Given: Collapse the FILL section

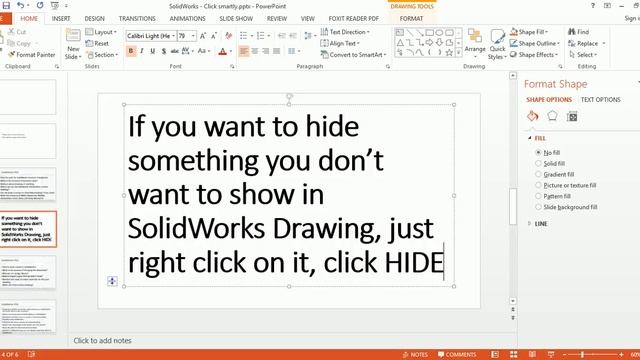Looking at the screenshot, I should 530,138.
